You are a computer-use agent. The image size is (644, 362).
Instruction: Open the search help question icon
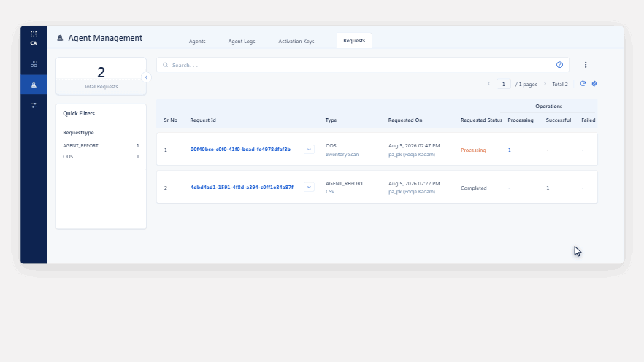[559, 65]
